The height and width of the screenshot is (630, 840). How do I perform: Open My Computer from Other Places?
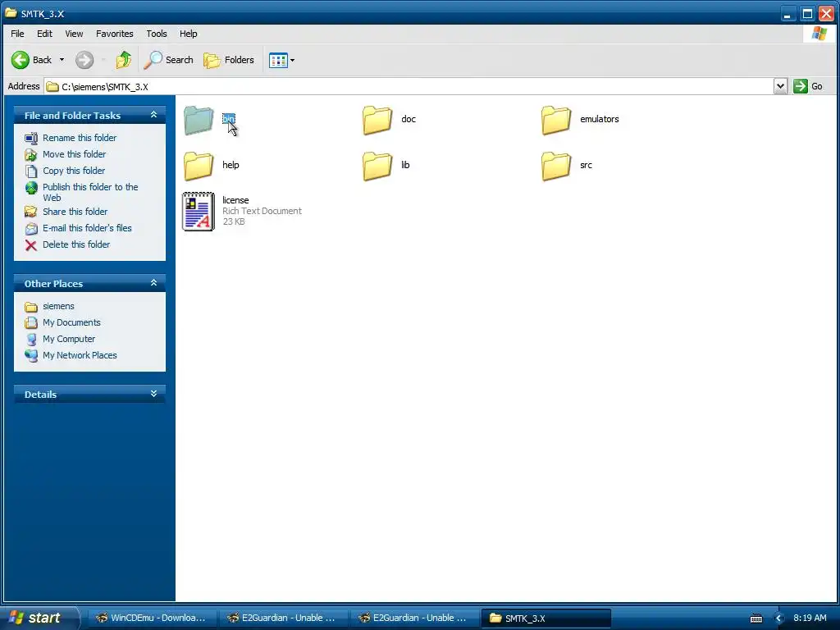[x=69, y=339]
